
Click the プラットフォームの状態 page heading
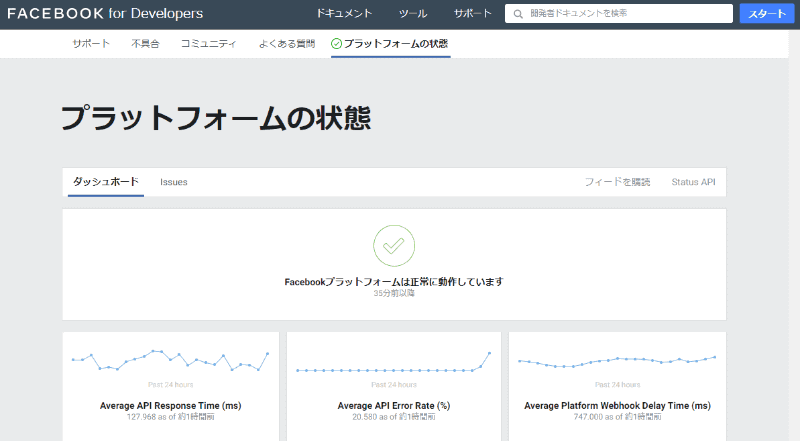(x=216, y=118)
